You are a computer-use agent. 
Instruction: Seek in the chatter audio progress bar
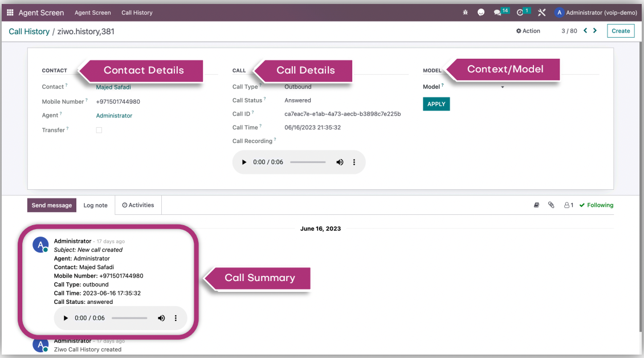[129, 318]
